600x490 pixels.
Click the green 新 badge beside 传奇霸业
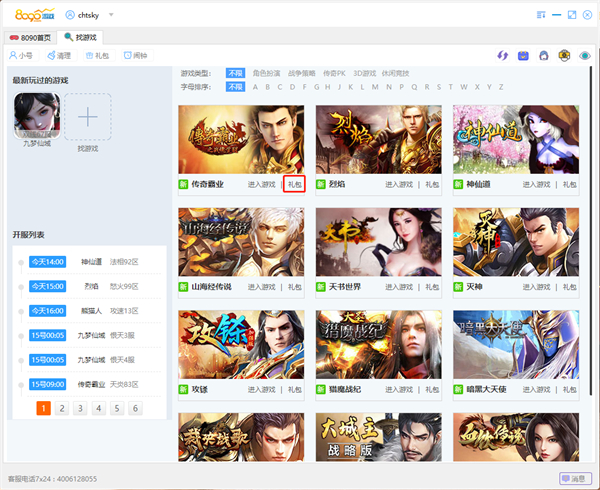tap(183, 184)
